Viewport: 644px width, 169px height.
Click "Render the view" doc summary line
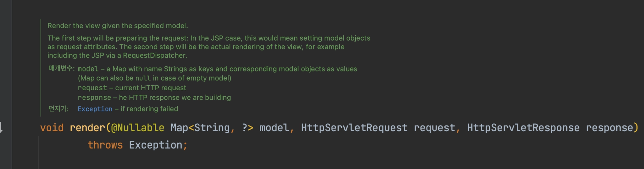[118, 26]
